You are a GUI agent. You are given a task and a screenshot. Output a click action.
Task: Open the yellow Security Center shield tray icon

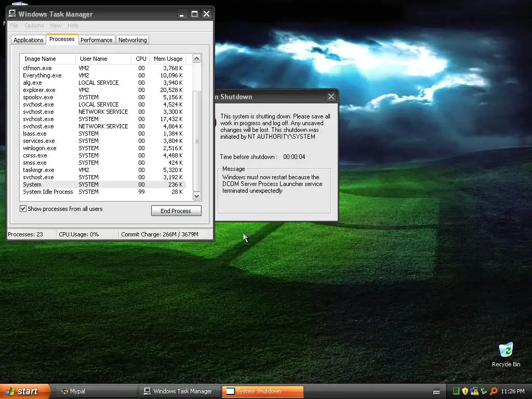click(465, 391)
